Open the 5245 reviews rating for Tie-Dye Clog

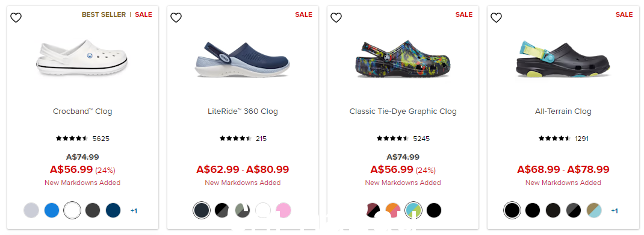click(x=403, y=139)
